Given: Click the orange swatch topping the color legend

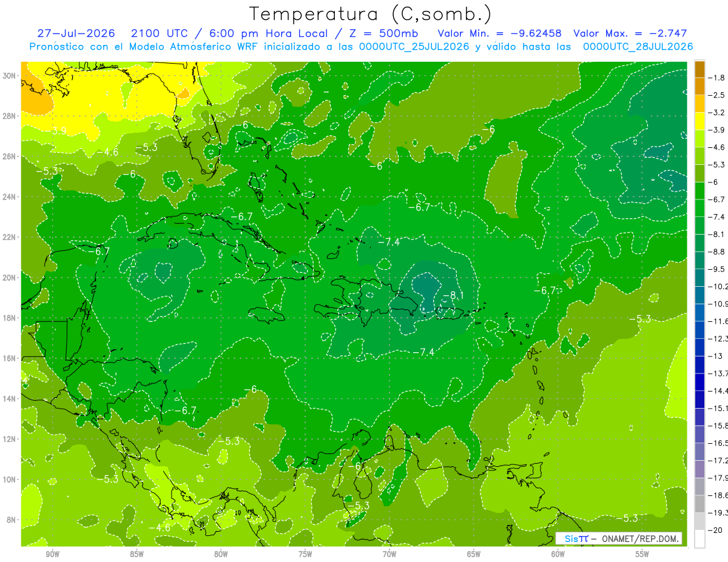Looking at the screenshot, I should click(x=699, y=69).
